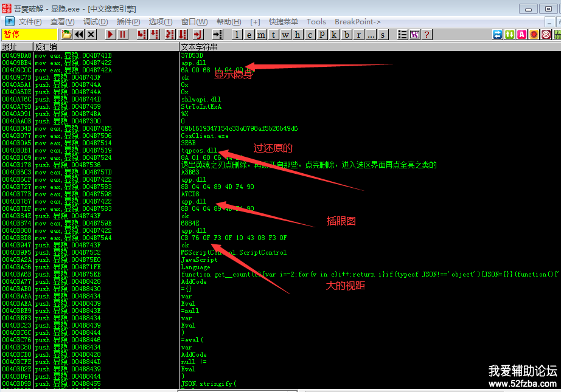The width and height of the screenshot is (561, 392).
Task: Click the Execute till return icon
Action: pos(197,35)
